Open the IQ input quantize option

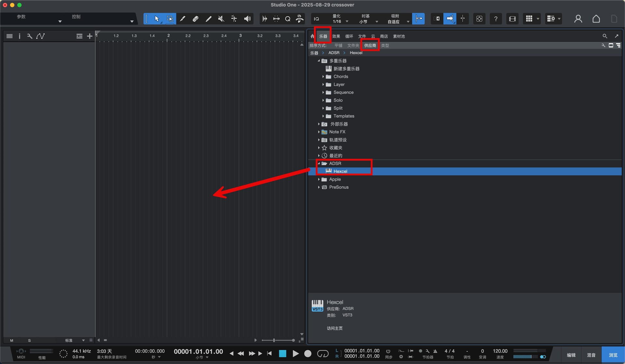(x=316, y=19)
